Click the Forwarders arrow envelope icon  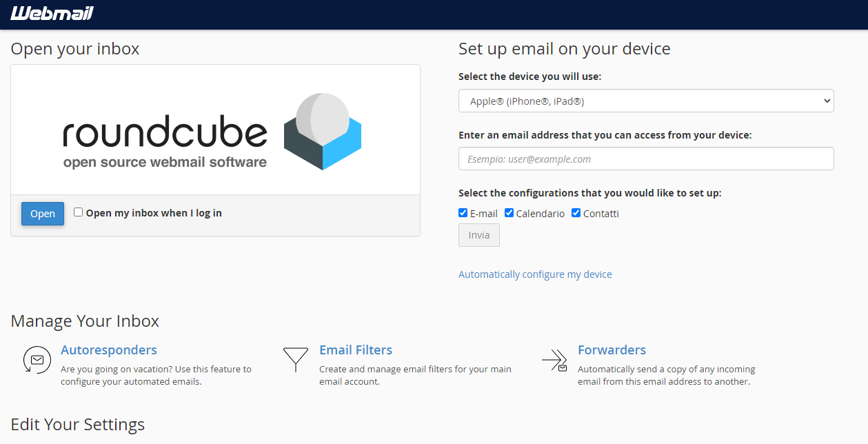tap(554, 360)
